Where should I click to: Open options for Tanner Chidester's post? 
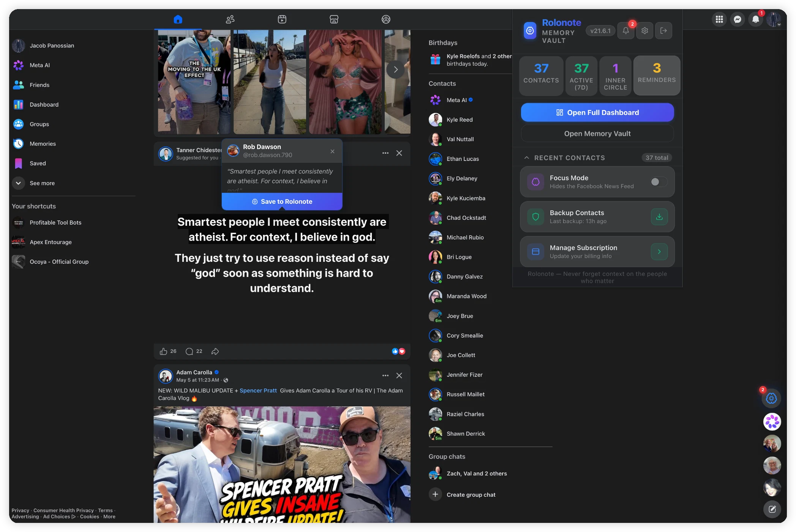[x=385, y=153]
